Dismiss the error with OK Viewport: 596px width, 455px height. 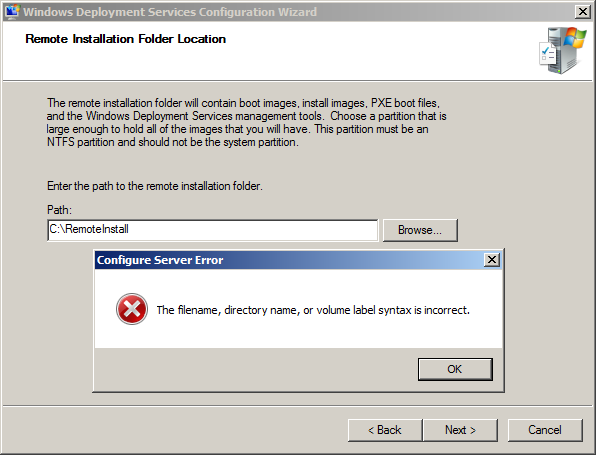(455, 369)
